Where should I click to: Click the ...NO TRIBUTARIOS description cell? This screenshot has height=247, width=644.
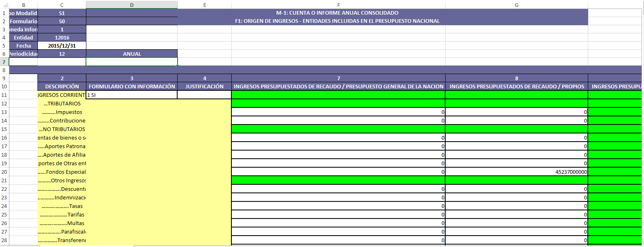tap(62, 129)
